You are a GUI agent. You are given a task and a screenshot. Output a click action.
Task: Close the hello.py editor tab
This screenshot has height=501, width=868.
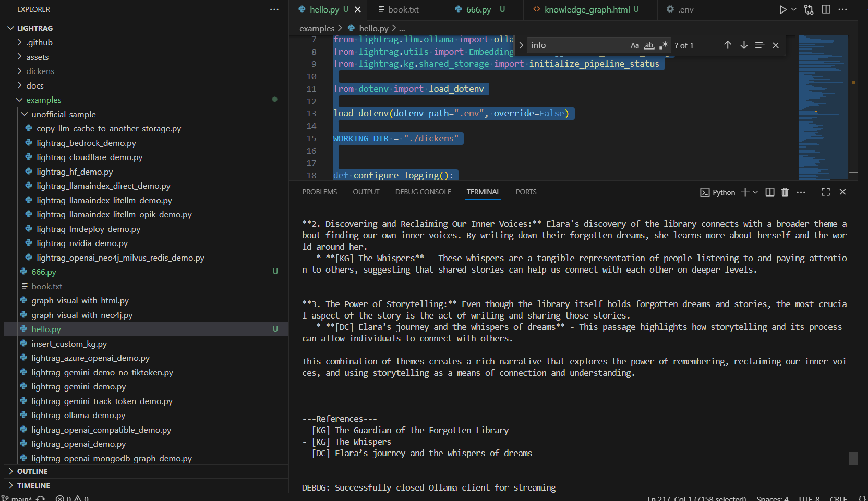coord(358,9)
